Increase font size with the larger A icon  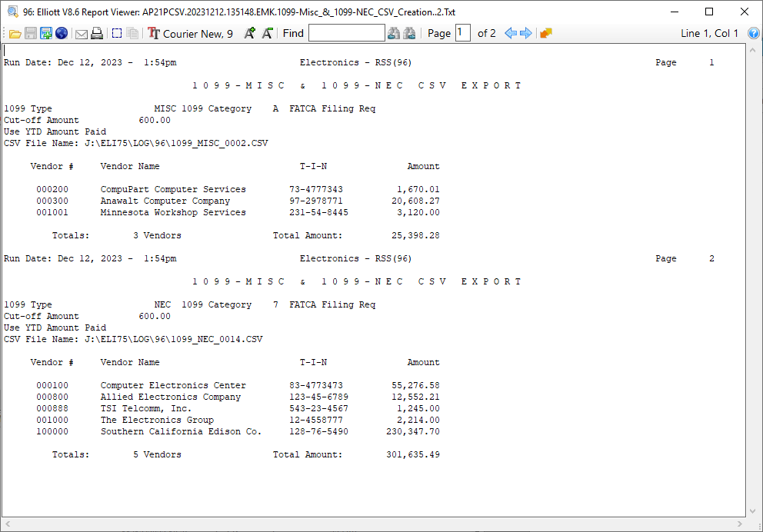pyautogui.click(x=249, y=33)
